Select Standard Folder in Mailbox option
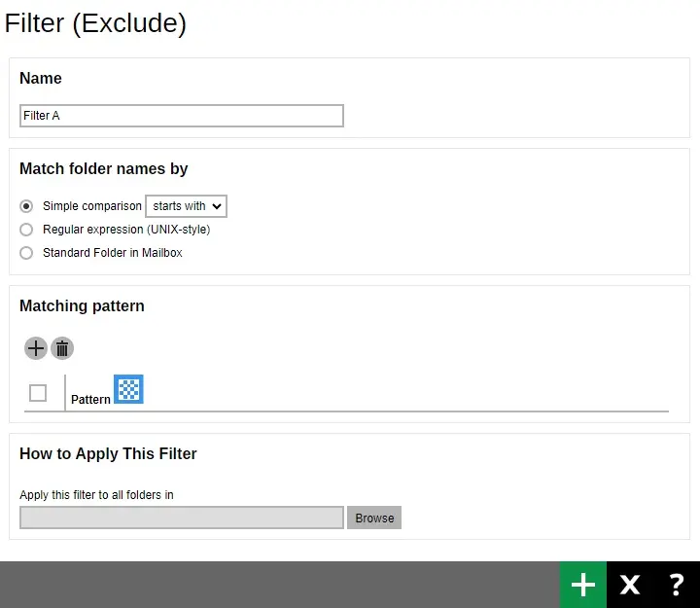700x608 pixels. (x=26, y=253)
